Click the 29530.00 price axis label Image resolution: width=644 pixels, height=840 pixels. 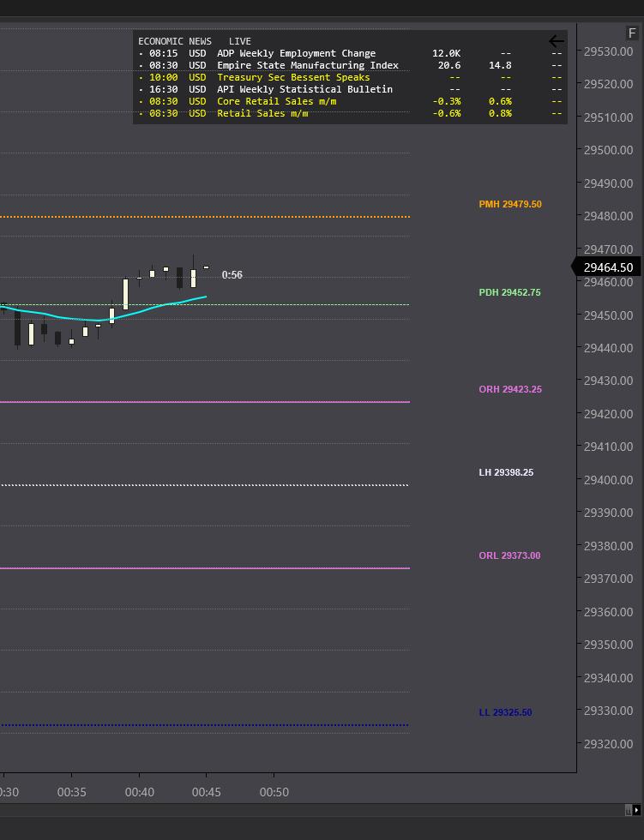point(608,51)
